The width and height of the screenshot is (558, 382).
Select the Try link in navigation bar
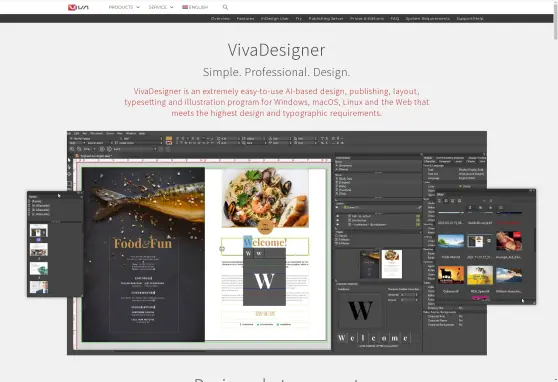pyautogui.click(x=299, y=19)
